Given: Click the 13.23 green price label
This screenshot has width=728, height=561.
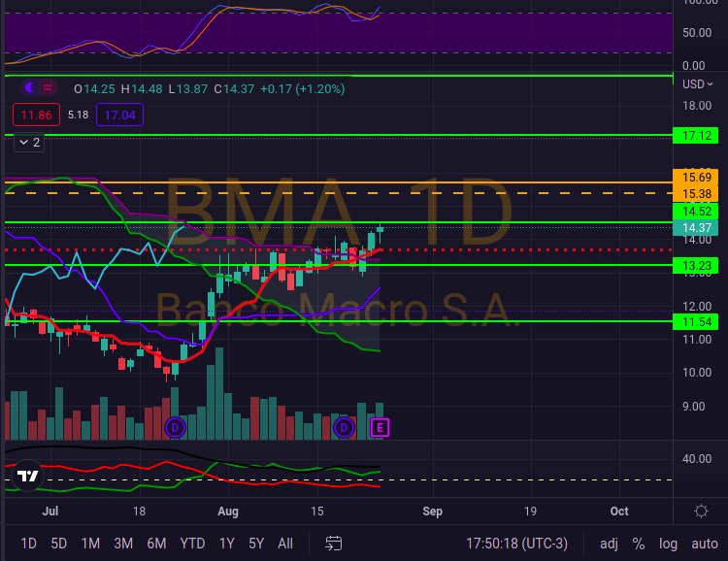Looking at the screenshot, I should click(x=696, y=266).
